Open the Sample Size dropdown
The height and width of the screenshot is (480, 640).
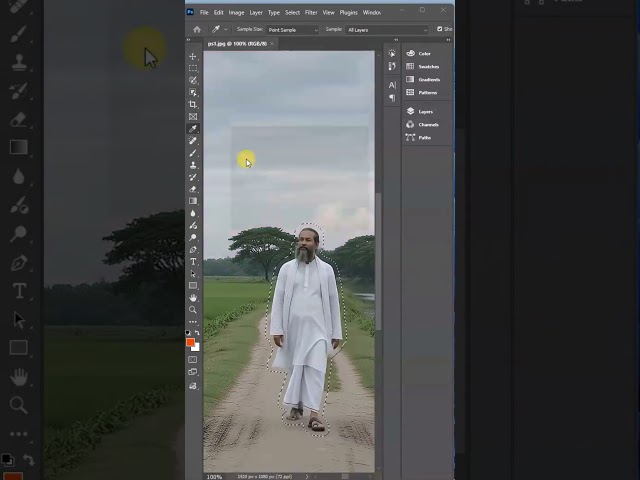point(293,30)
